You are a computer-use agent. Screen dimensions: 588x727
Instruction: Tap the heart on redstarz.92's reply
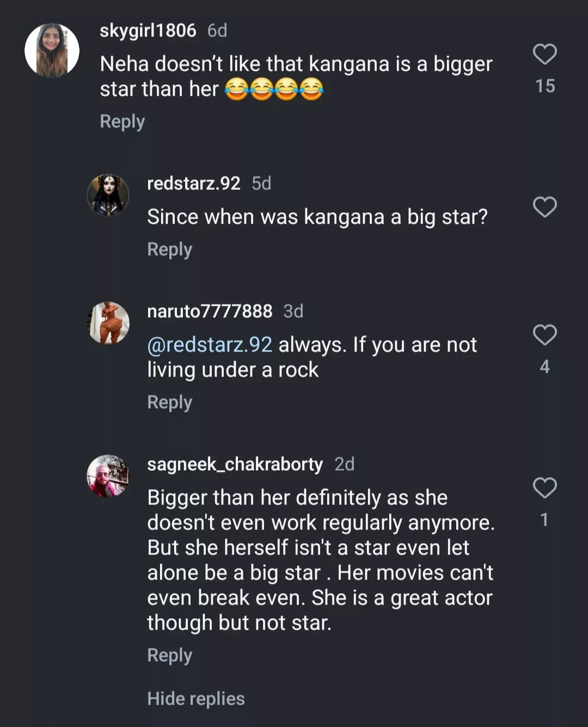pyautogui.click(x=544, y=207)
